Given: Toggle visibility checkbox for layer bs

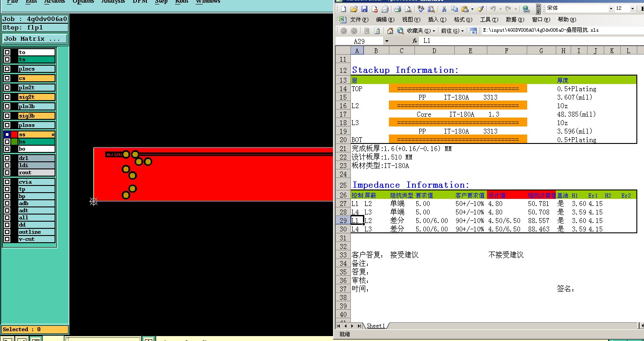Looking at the screenshot, I should pos(7,142).
